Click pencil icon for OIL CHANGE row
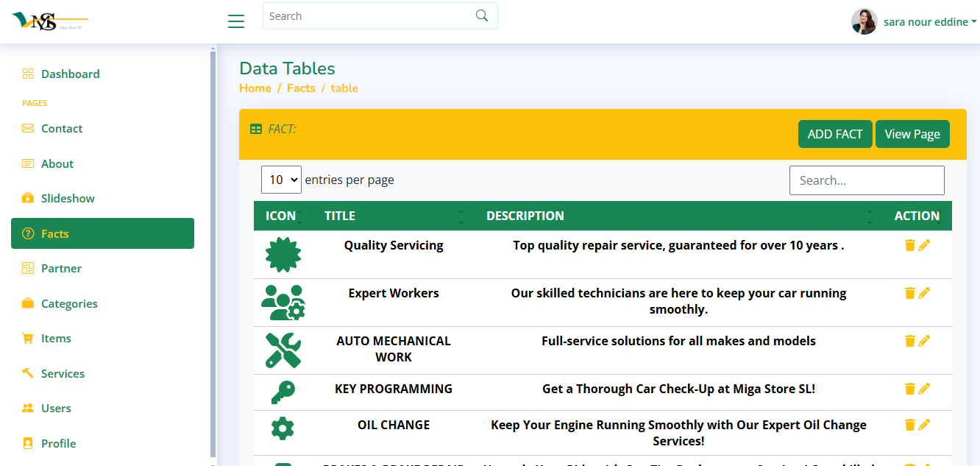Screen dimensions: 980x466 point(924,425)
